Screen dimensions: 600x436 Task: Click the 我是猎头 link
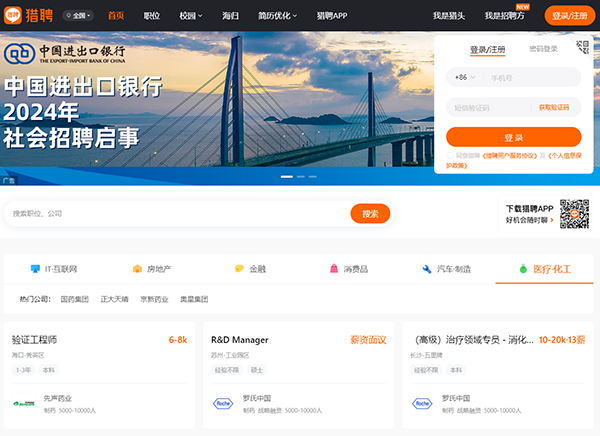coord(449,16)
